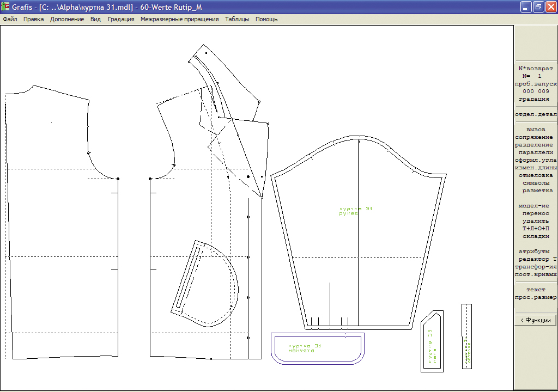Select the оформл.угла command
Viewport: 558px width, 392px height.
[x=536, y=161]
